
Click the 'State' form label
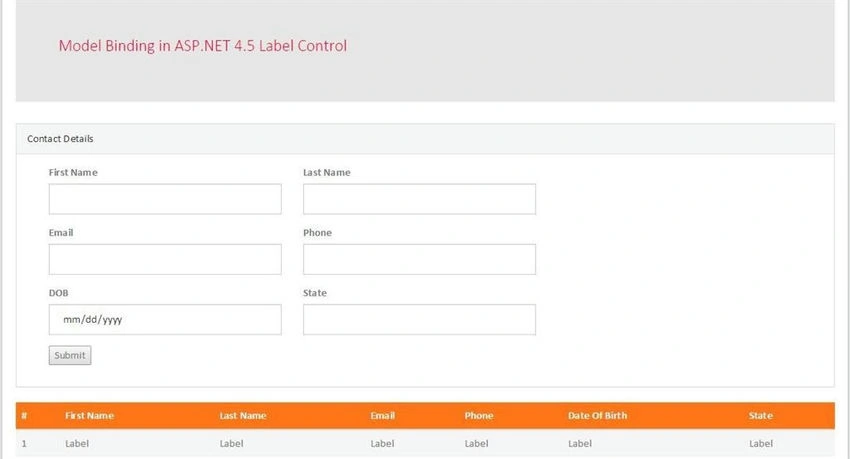point(315,293)
